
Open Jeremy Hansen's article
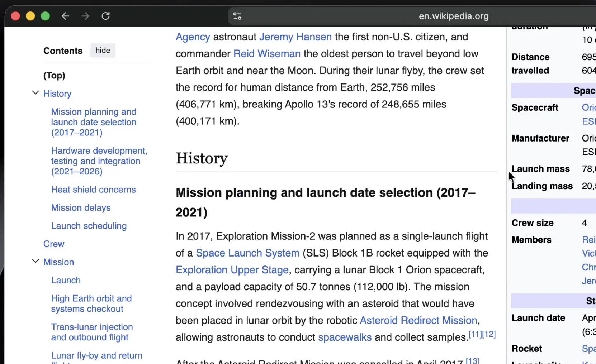(295, 37)
